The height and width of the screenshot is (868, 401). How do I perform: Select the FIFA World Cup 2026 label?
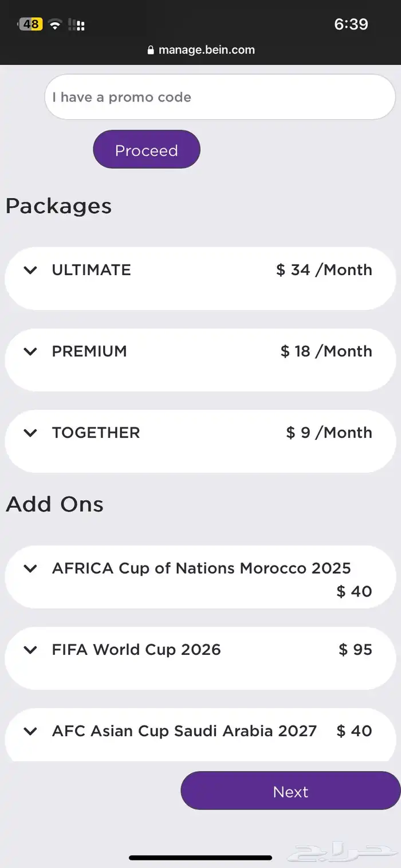pyautogui.click(x=136, y=650)
